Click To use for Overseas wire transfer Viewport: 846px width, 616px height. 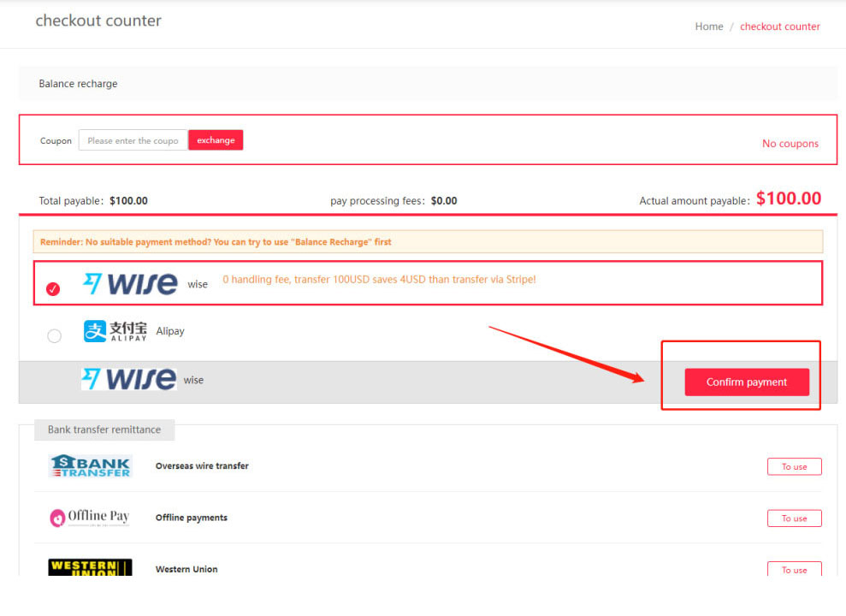794,466
